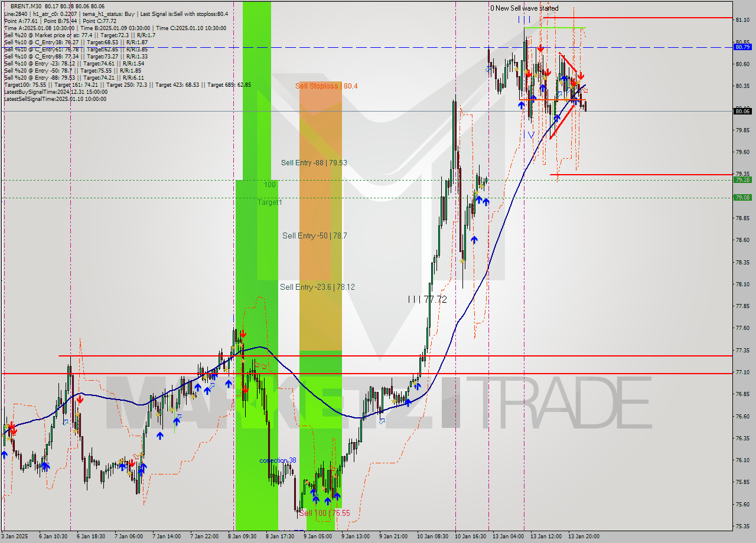The height and width of the screenshot is (543, 756).
Task: Click the '8 Jan 17:30' time axis label
Action: [x=280, y=537]
